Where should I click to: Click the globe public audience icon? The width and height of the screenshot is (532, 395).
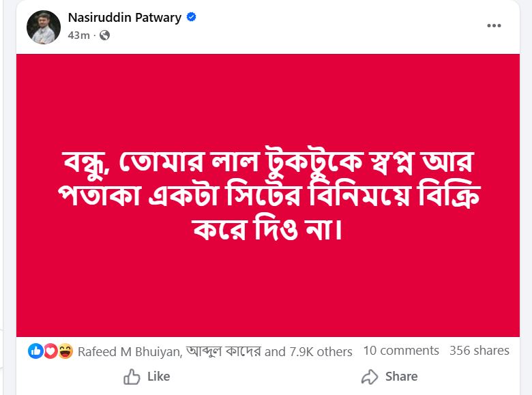(104, 35)
